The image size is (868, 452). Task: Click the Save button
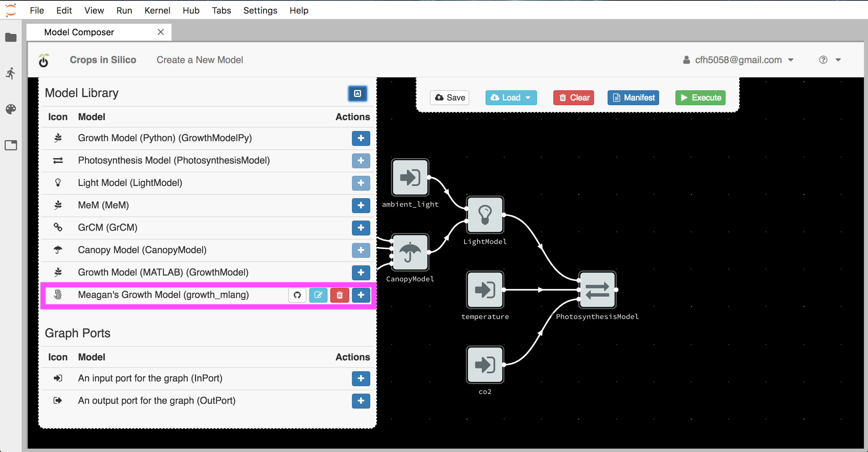click(450, 98)
